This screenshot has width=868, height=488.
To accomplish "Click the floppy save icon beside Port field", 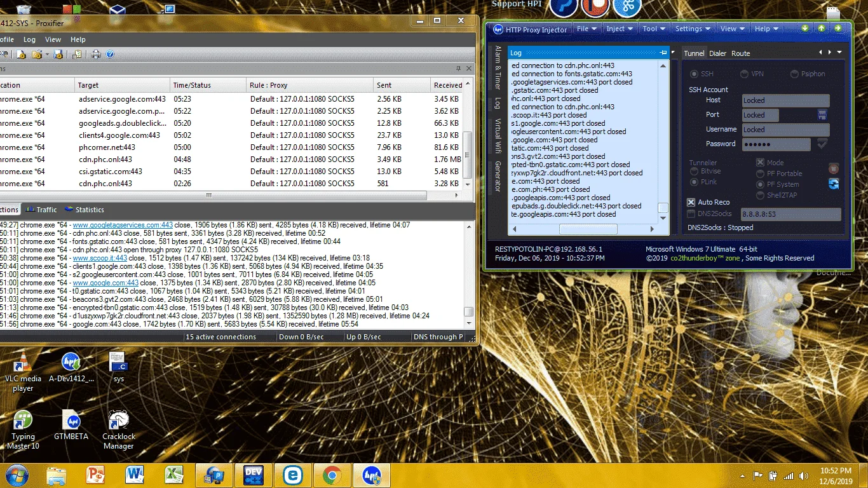I will pyautogui.click(x=822, y=115).
